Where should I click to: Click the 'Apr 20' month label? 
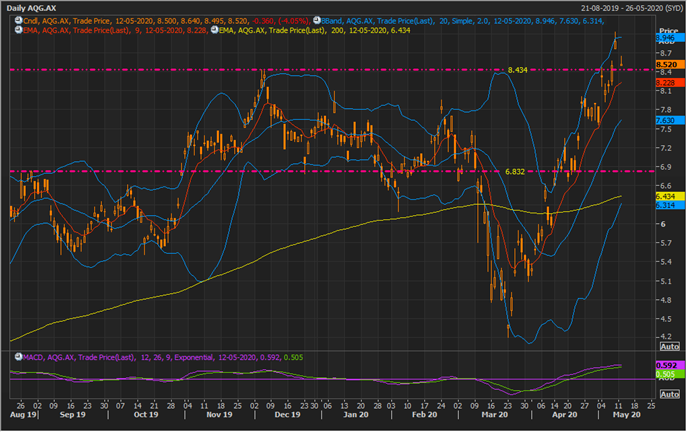coord(565,414)
